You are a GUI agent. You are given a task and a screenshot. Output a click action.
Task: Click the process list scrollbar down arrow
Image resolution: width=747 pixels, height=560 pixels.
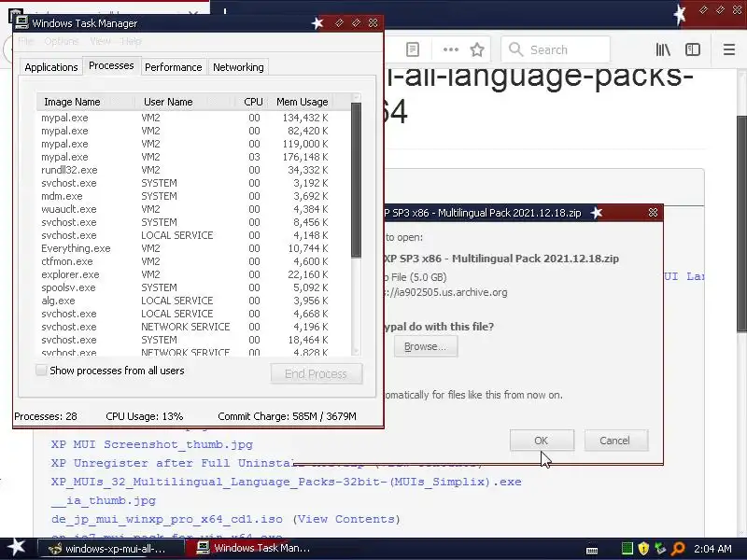356,351
